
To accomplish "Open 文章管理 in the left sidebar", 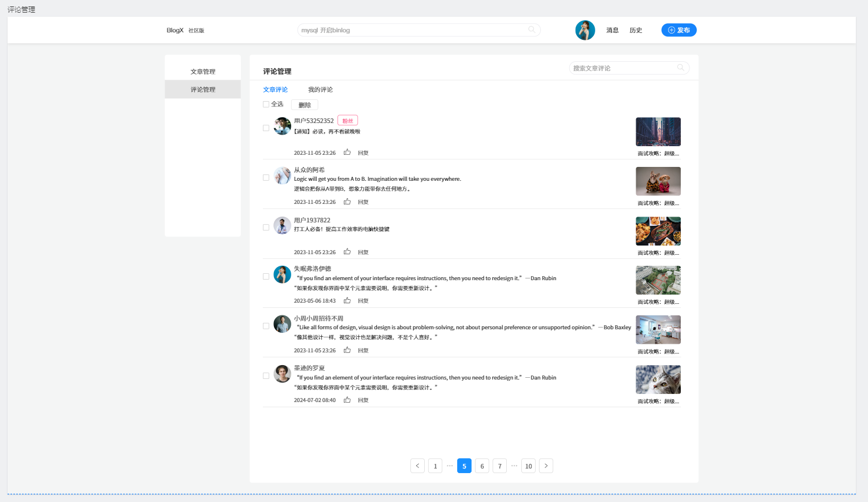I will click(x=203, y=72).
